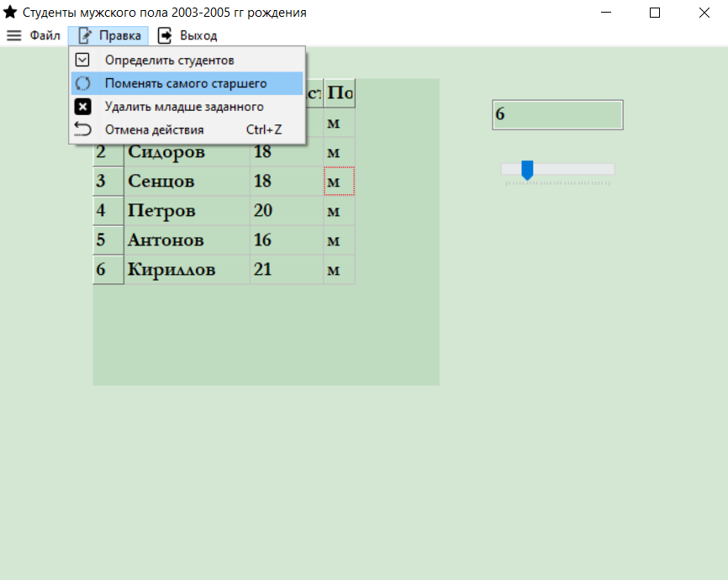This screenshot has width=728, height=580.
Task: Click the star icon in title bar
Action: [10, 12]
